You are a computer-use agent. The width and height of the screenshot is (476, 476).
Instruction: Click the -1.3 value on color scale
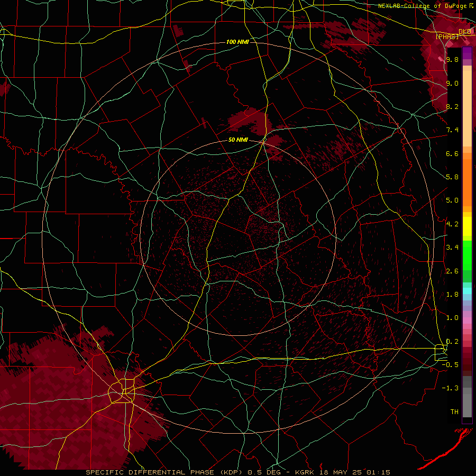(450, 388)
